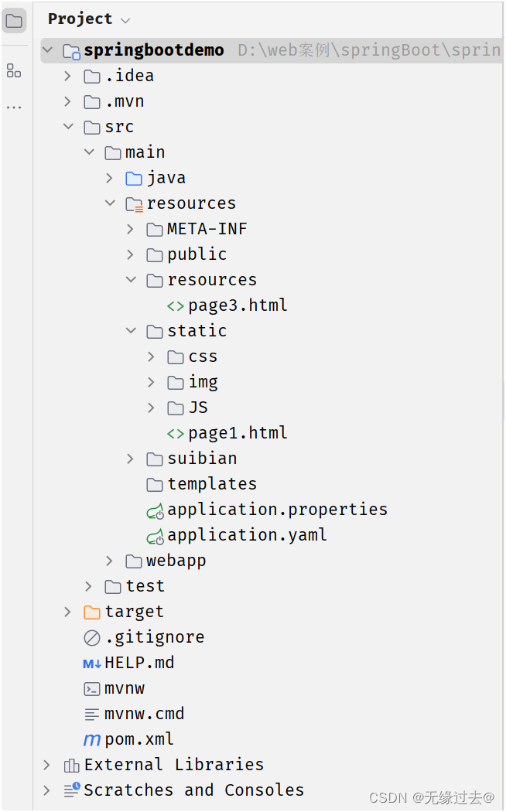
Task: Expand the webapp folder
Action: [x=108, y=560]
